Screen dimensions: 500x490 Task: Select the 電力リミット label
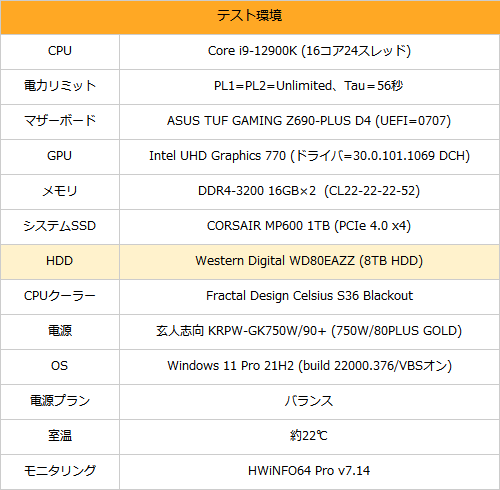[60, 86]
